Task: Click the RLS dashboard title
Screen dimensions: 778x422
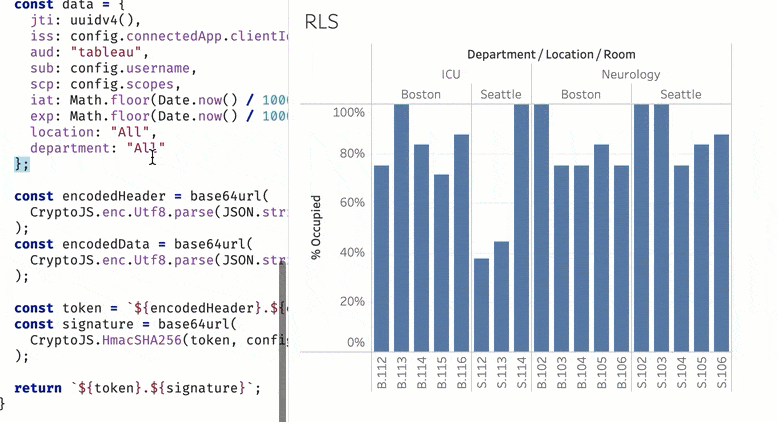Action: (x=321, y=21)
